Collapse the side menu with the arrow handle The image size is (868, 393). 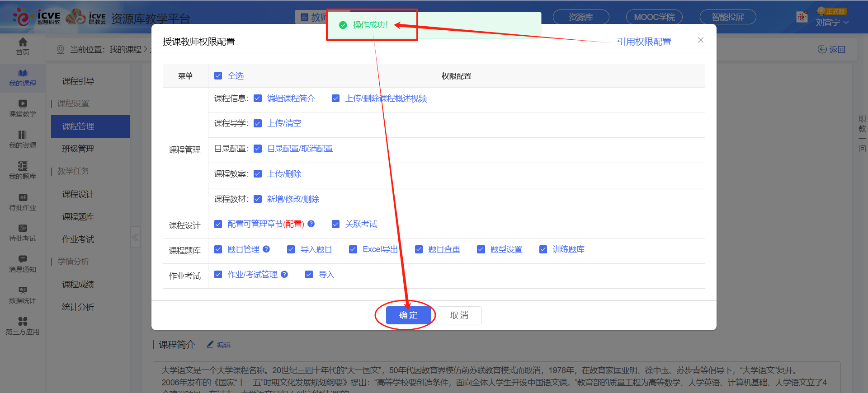point(135,237)
